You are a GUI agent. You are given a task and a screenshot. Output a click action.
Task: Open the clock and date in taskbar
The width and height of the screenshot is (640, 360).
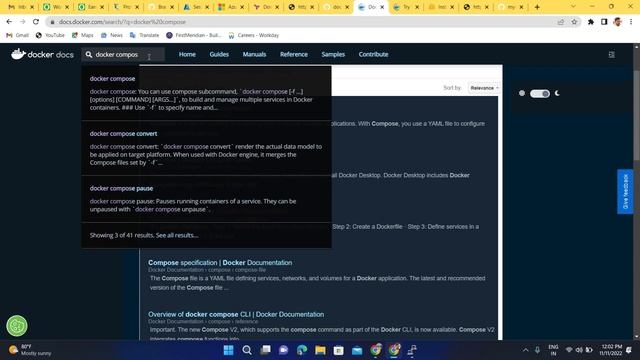[610, 350]
